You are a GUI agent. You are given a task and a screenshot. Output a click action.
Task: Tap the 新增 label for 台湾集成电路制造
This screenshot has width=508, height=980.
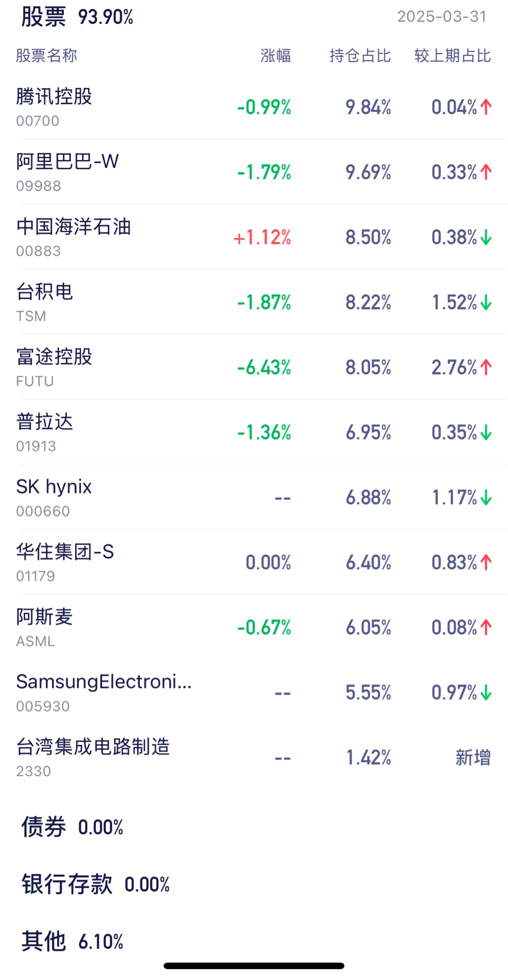pyautogui.click(x=473, y=757)
